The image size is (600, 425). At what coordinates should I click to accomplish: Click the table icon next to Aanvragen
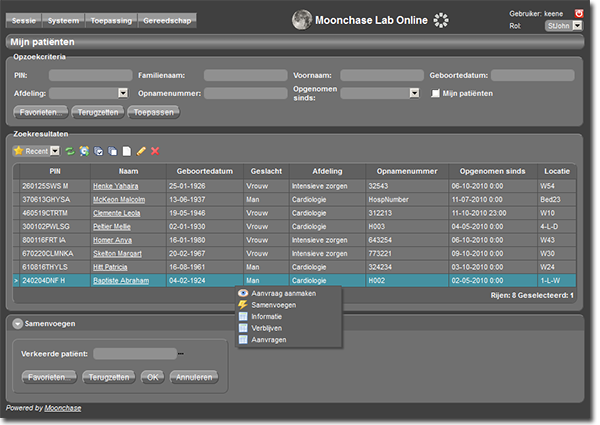[x=243, y=339]
